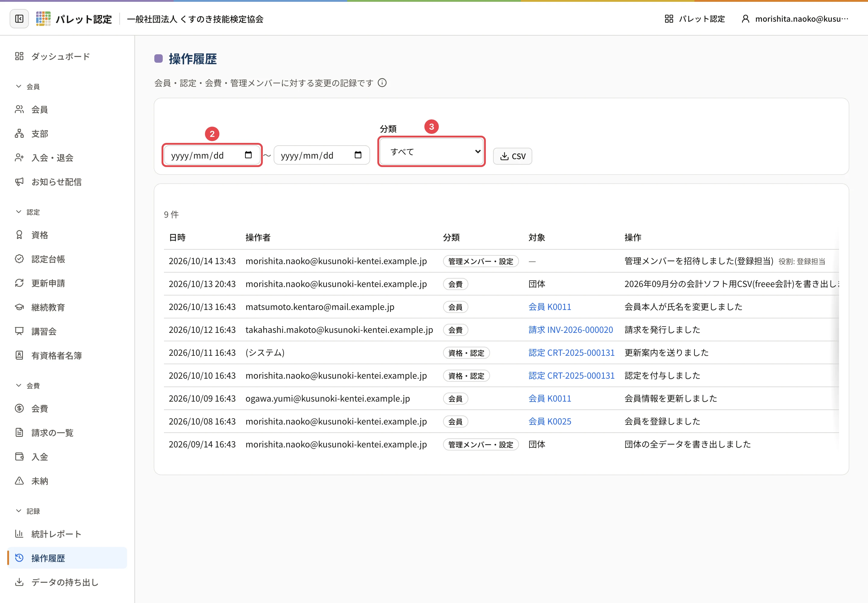Click the 会費 dollar-circle icon
Viewport: 868px width, 603px height.
[x=19, y=409]
